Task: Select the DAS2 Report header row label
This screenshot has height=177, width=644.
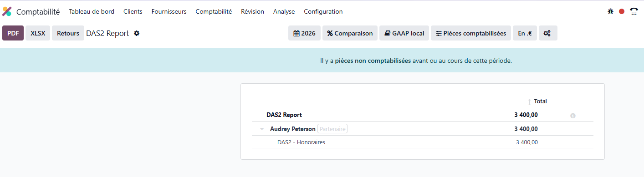Action: click(284, 115)
